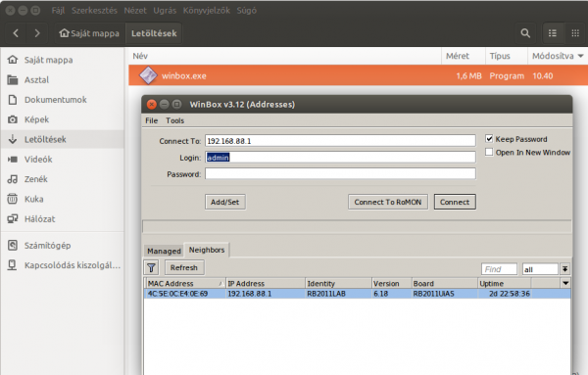Click the Refresh button

pyautogui.click(x=184, y=267)
